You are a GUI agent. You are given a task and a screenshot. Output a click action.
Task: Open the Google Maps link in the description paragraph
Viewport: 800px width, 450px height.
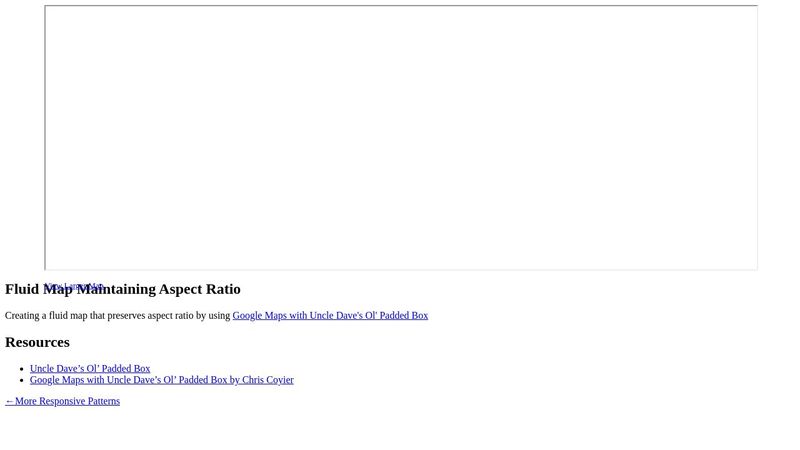coord(330,315)
